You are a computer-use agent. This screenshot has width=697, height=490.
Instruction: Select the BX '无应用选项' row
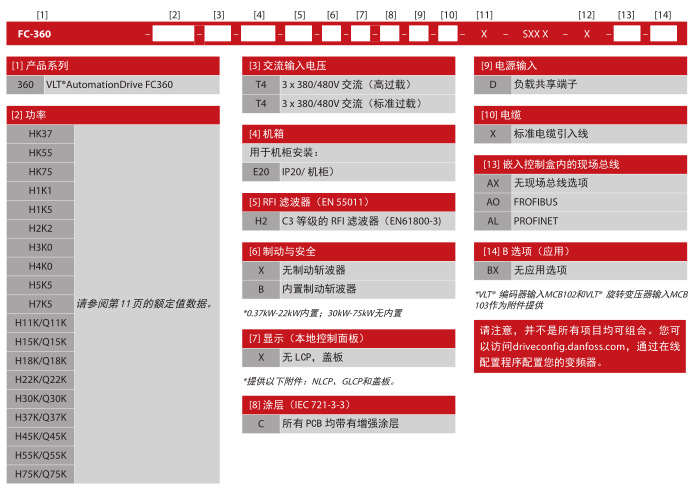[x=580, y=270]
